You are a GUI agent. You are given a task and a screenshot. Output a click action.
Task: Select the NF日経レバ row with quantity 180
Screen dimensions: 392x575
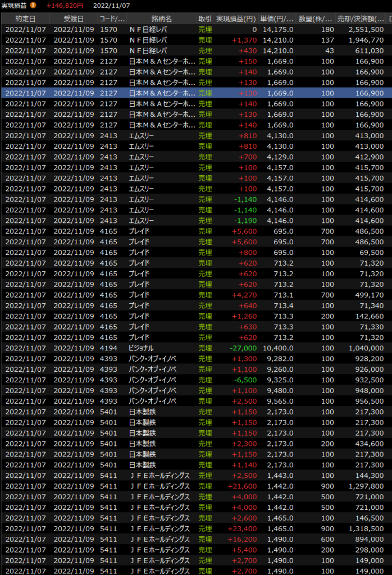pyautogui.click(x=162, y=29)
